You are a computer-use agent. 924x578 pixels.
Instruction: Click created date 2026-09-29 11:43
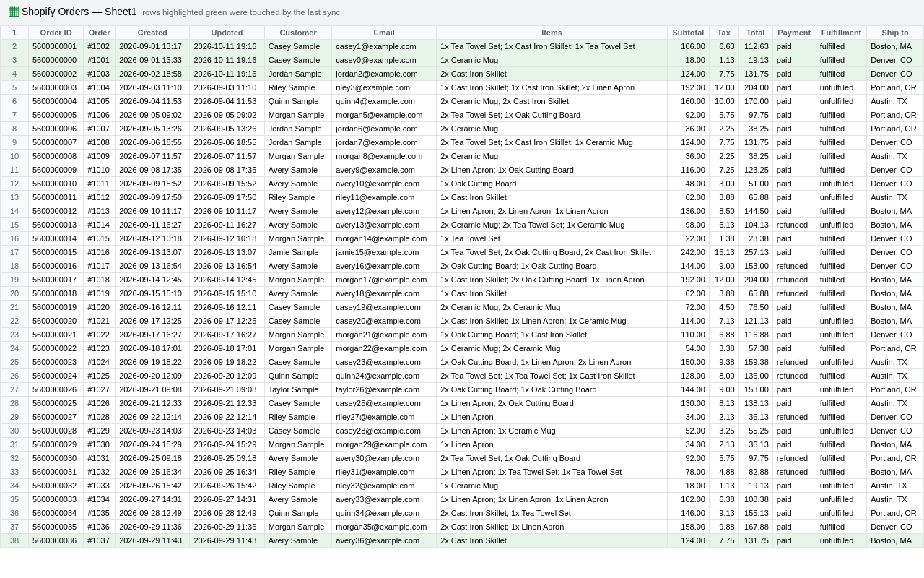[x=152, y=540]
